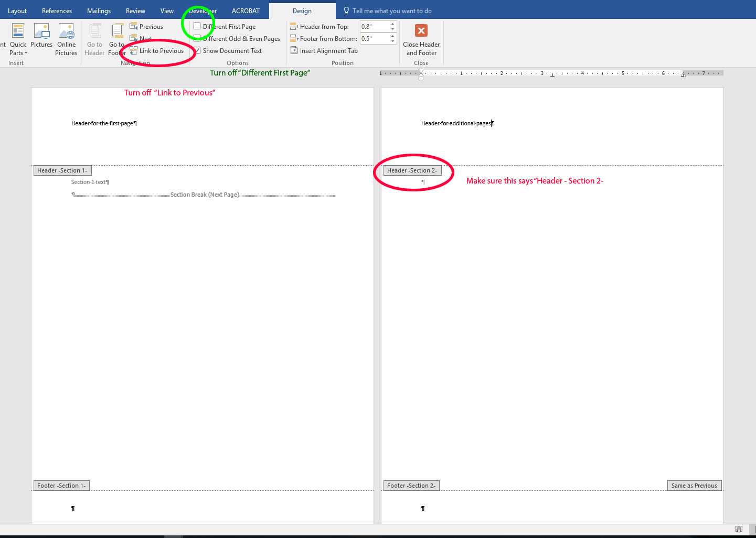Open the Quick Parts gallery
Screen dimensions: 756x538
click(x=18, y=39)
